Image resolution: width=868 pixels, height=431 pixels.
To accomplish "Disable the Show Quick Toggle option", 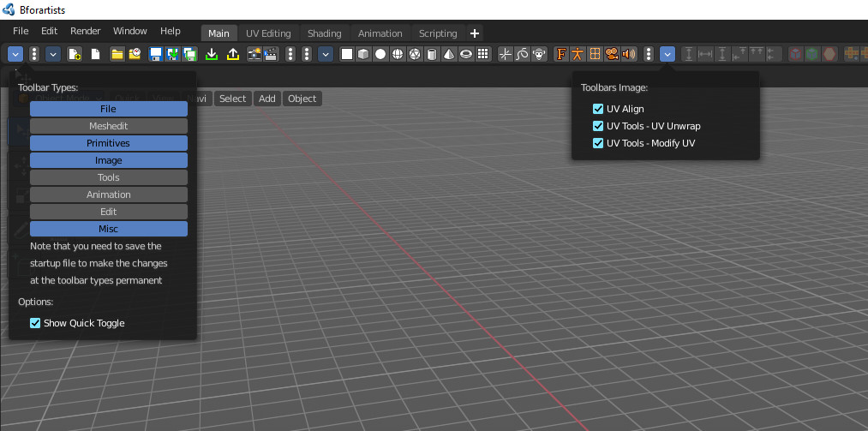I will (35, 323).
